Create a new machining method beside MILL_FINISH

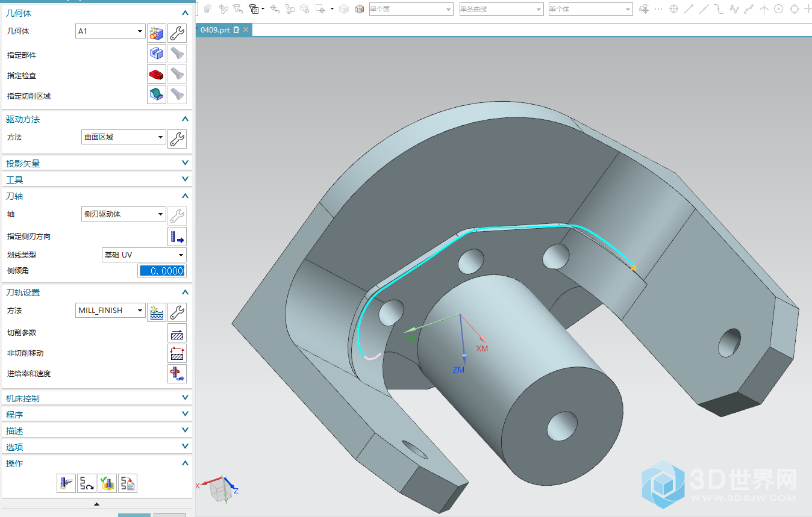[x=157, y=312]
